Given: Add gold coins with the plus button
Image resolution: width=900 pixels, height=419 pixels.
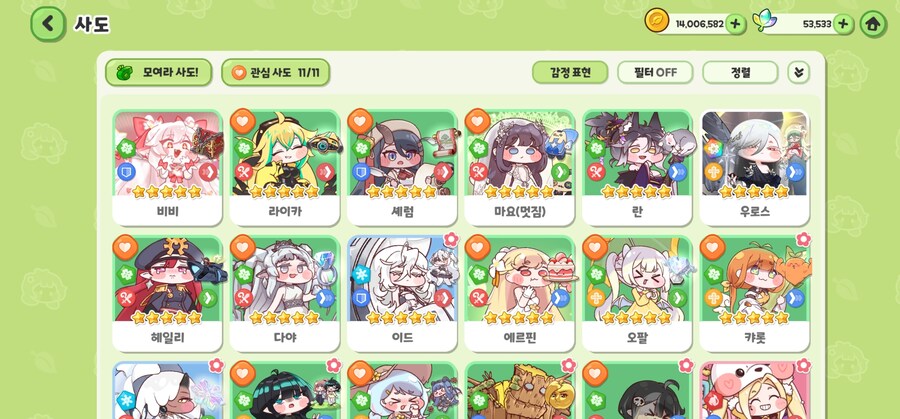Looking at the screenshot, I should (736, 24).
